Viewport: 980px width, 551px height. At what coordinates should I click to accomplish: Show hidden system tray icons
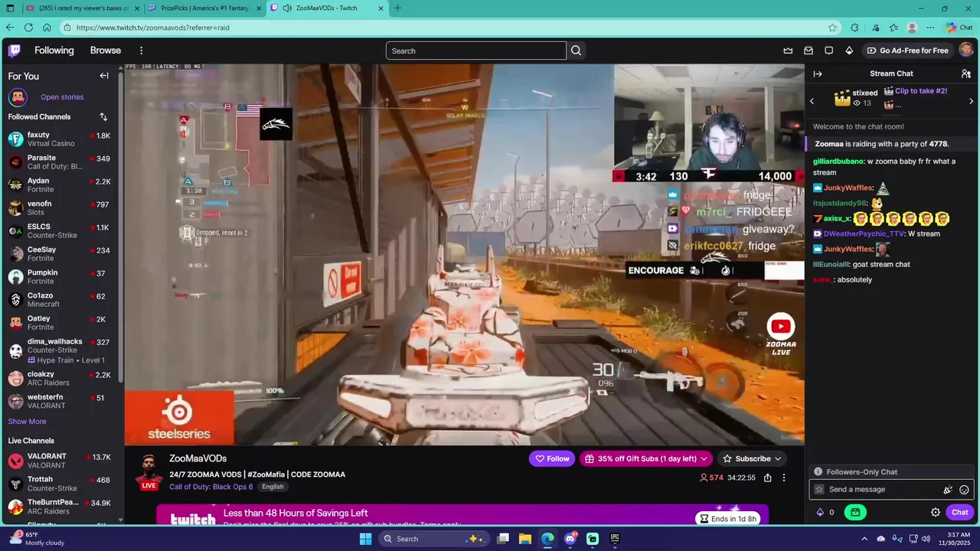click(864, 539)
